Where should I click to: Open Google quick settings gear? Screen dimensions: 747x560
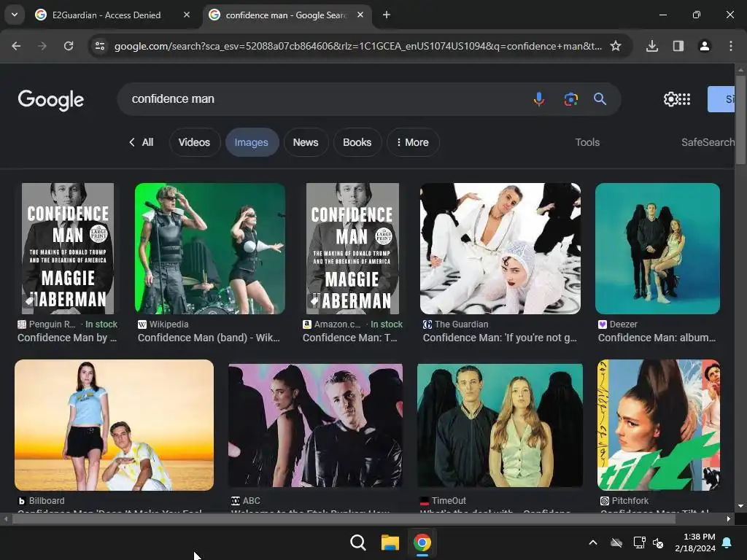[670, 99]
